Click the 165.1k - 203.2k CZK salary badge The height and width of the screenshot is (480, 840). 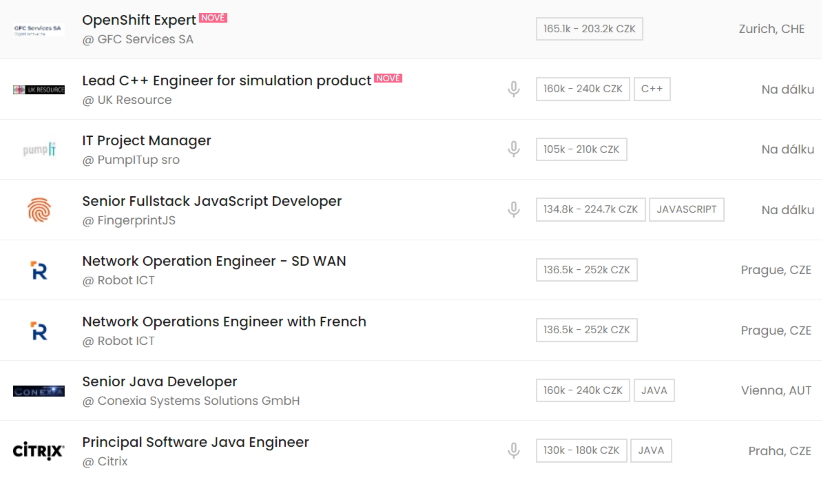coord(589,29)
